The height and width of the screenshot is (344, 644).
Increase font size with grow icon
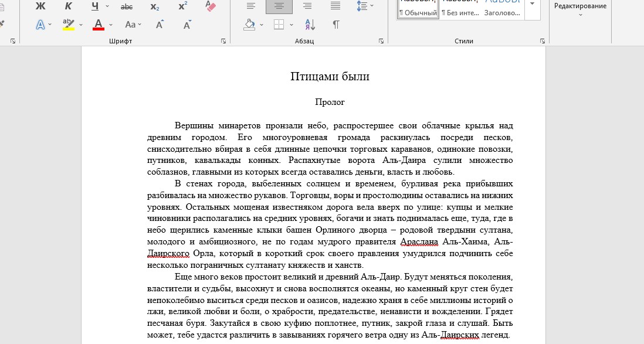coord(160,25)
